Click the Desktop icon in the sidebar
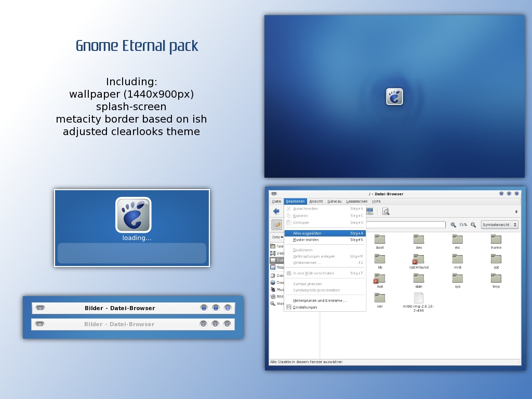The image size is (532, 399). (273, 253)
